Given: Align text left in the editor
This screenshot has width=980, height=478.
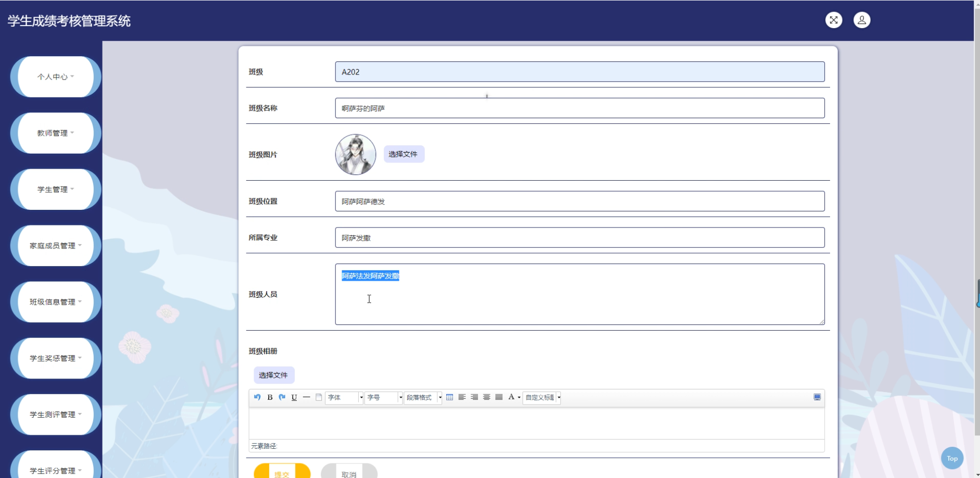Looking at the screenshot, I should 462,397.
